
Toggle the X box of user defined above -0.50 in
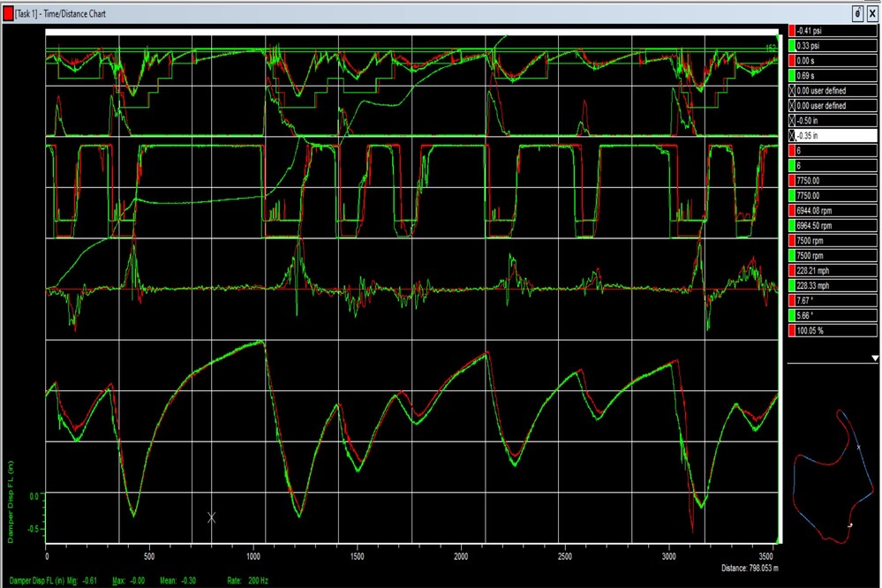(x=792, y=106)
